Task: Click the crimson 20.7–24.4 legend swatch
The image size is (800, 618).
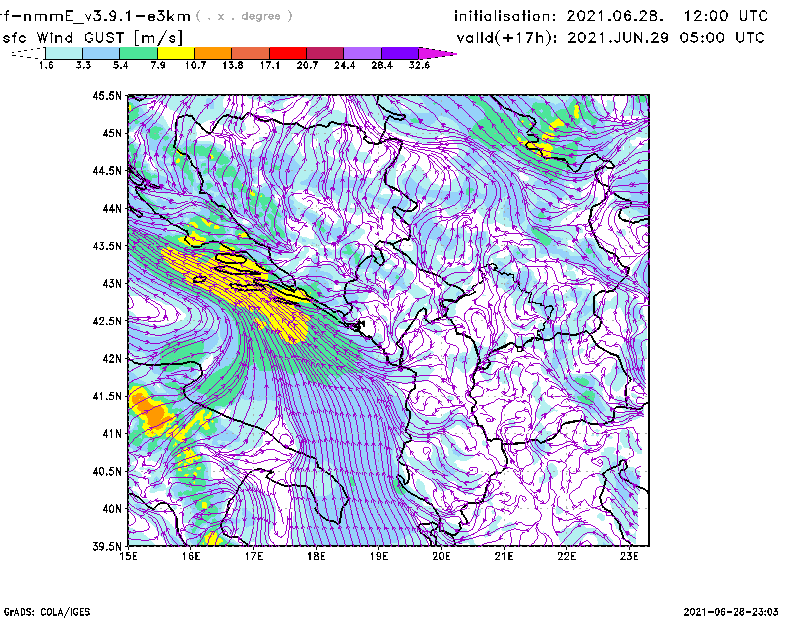Action: pos(325,53)
